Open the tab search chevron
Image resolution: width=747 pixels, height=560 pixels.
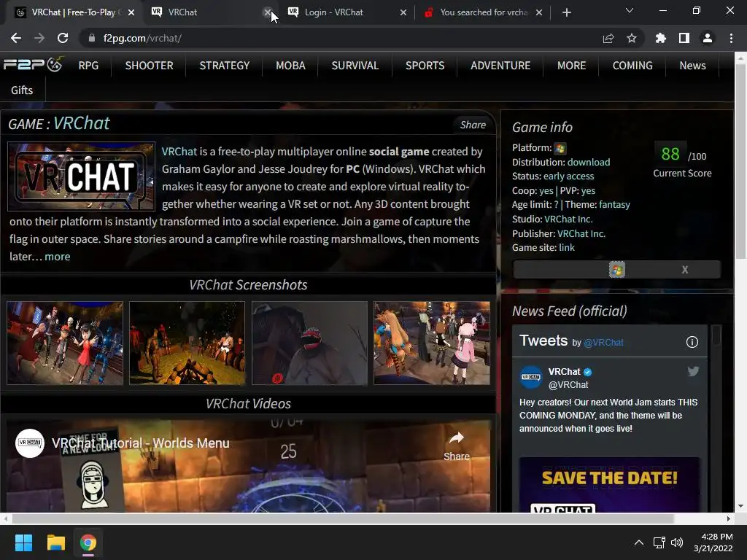[630, 10]
